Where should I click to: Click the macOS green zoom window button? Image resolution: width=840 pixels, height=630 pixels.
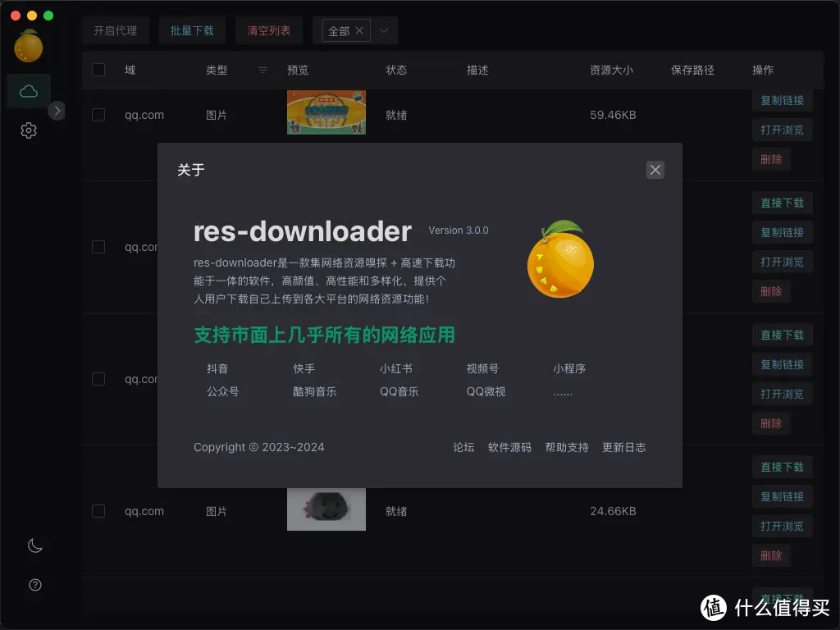[48, 16]
